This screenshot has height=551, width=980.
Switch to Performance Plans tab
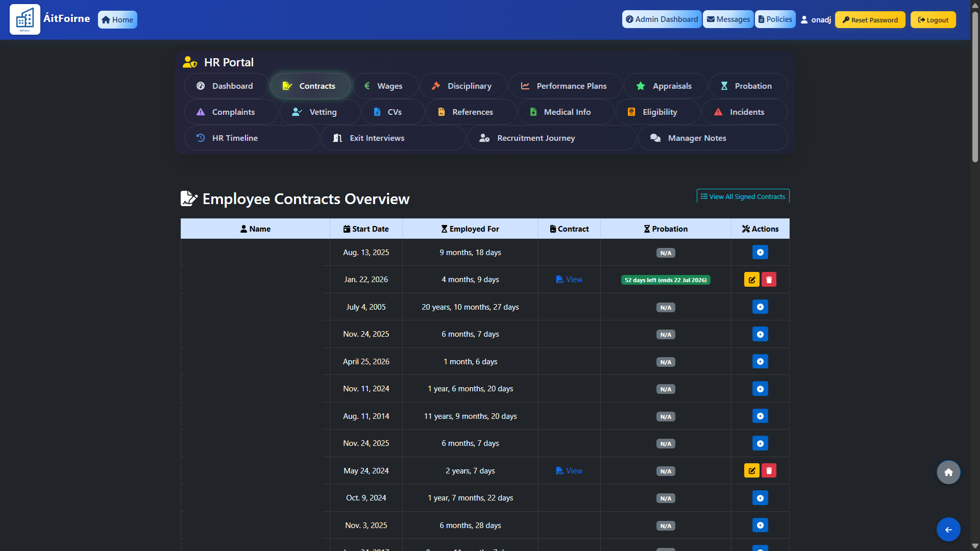click(566, 86)
